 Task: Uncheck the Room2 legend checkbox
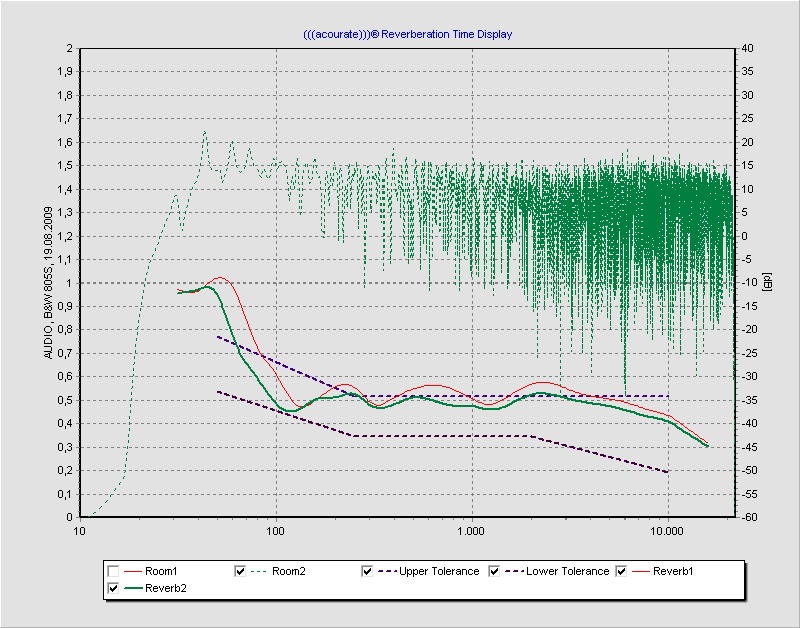[x=240, y=571]
